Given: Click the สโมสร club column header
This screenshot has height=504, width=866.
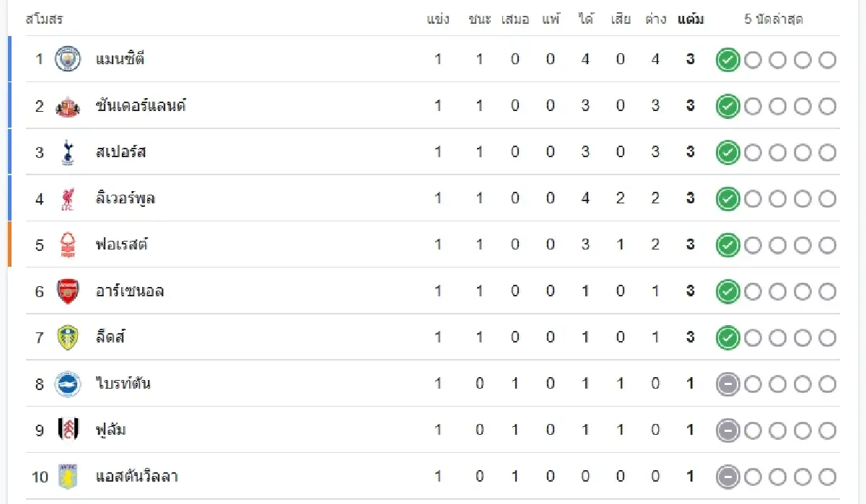Looking at the screenshot, I should tap(44, 19).
